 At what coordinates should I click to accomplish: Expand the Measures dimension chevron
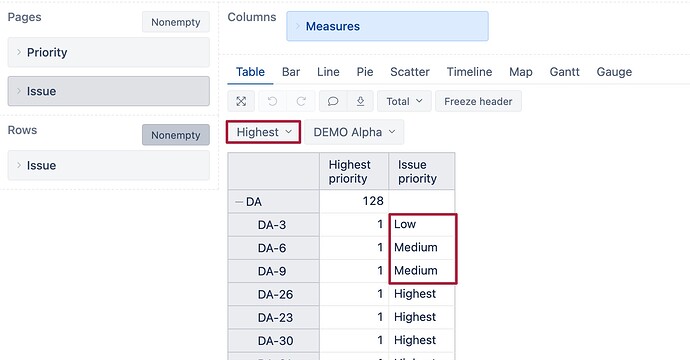(x=298, y=26)
